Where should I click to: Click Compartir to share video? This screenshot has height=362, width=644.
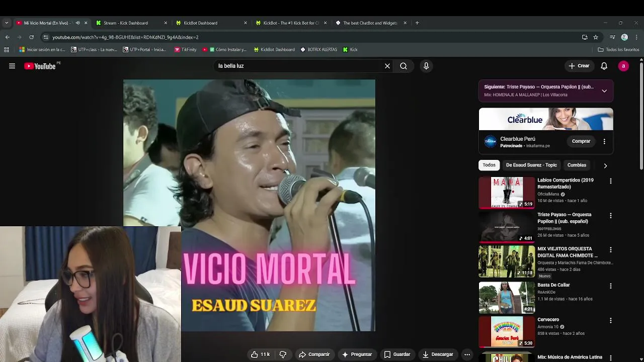tap(314, 354)
